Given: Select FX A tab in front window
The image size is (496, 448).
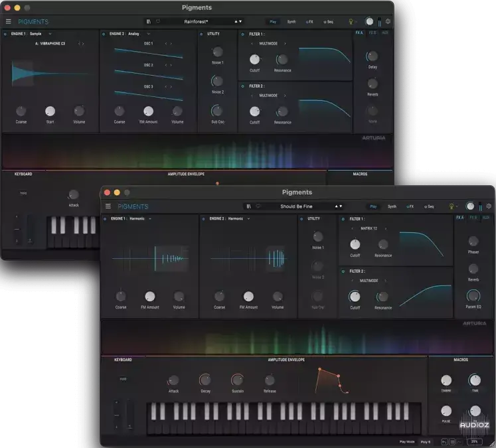Looking at the screenshot, I should click(459, 218).
